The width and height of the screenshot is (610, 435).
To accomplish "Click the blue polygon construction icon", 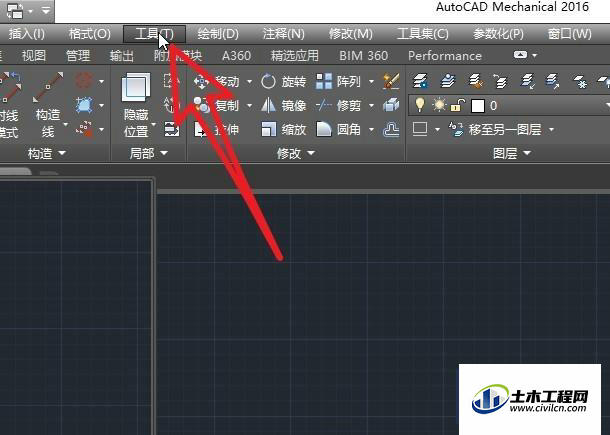I will tap(84, 105).
